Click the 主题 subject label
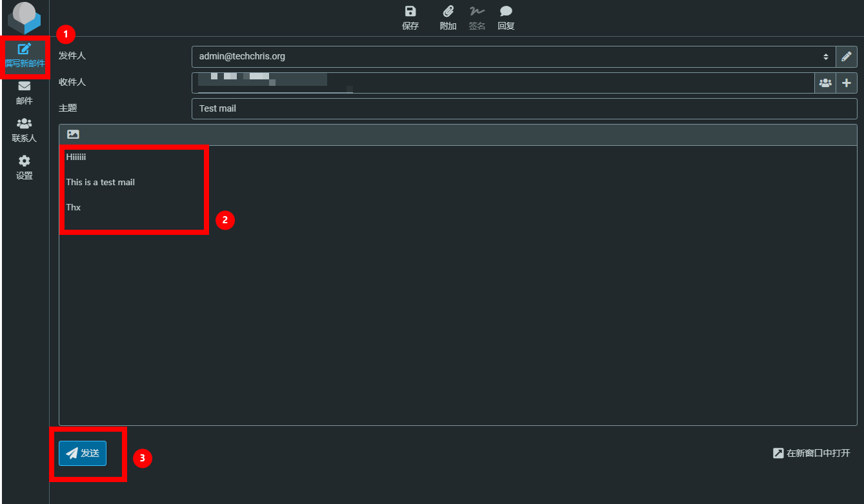This screenshot has width=864, height=504. 68,108
